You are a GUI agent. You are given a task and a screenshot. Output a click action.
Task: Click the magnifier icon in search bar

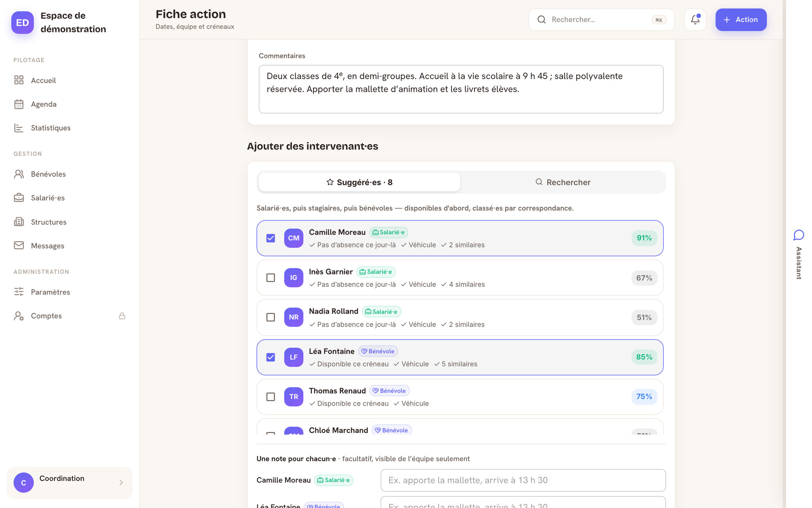coord(541,20)
